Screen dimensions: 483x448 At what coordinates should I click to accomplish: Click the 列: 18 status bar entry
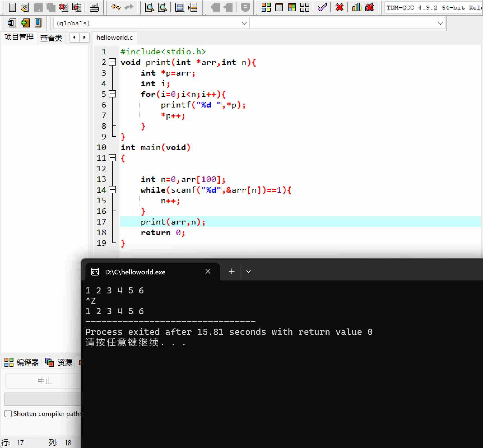point(60,443)
